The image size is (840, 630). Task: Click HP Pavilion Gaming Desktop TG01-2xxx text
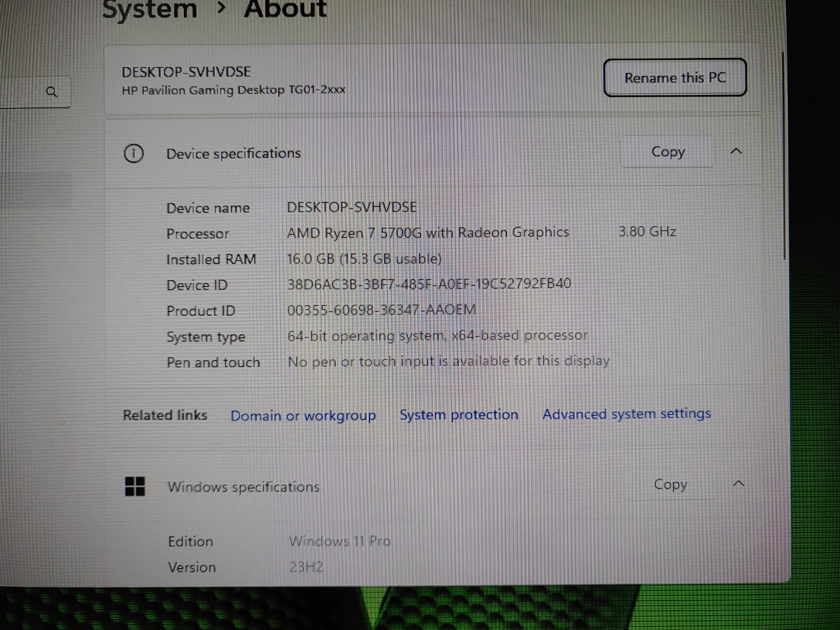tap(233, 90)
